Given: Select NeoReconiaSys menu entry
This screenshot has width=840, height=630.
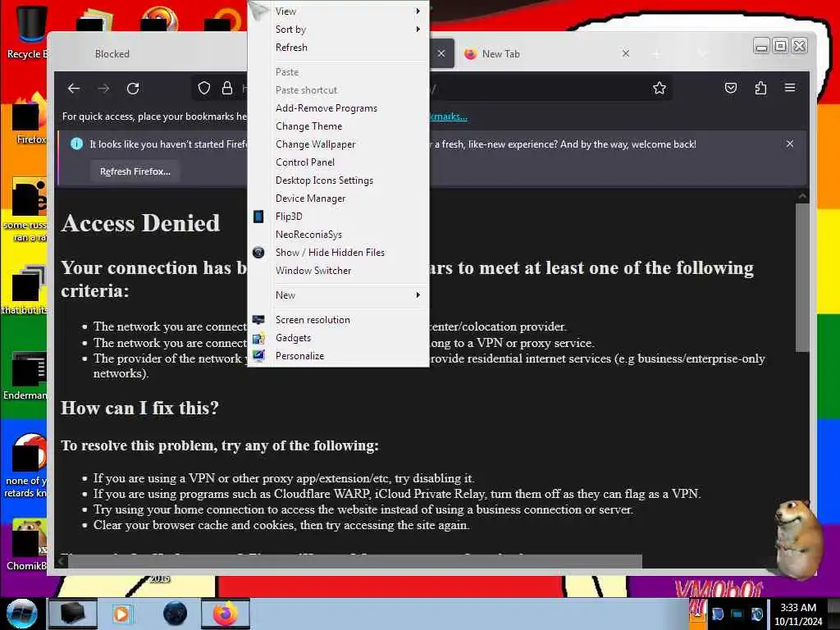Looking at the screenshot, I should [339, 235].
